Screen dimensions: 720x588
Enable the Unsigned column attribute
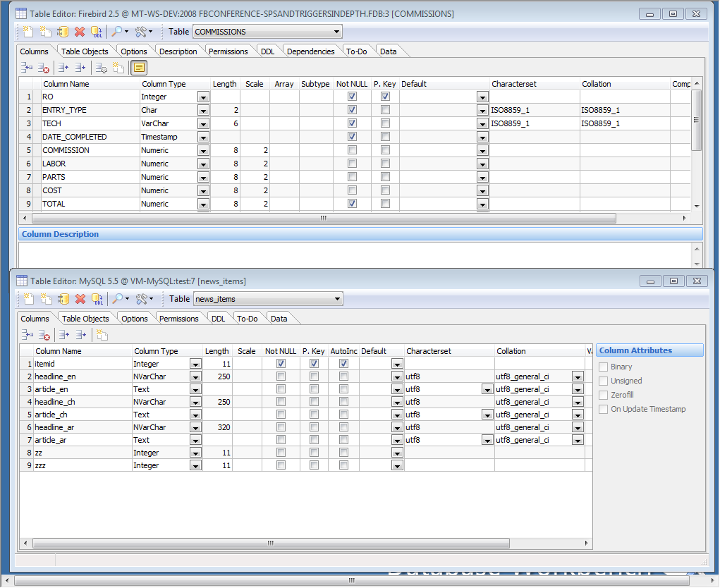point(603,381)
